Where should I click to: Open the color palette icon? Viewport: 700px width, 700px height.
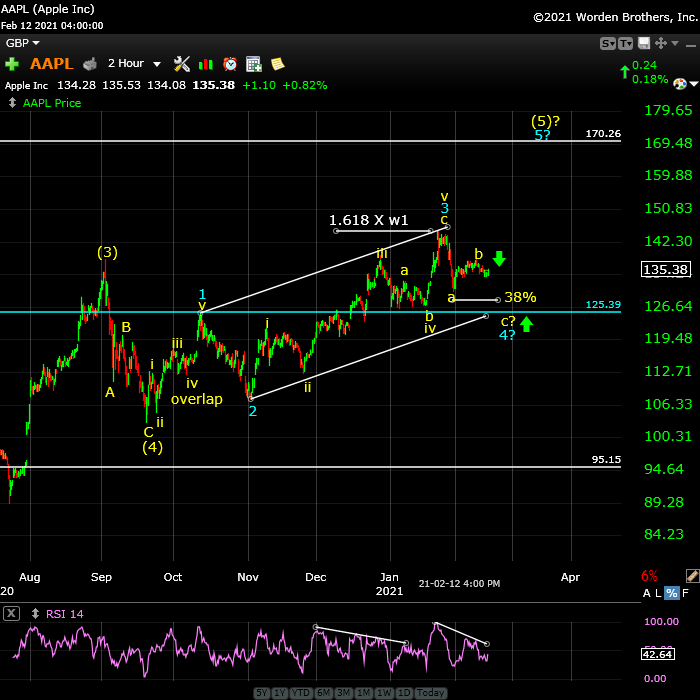[680, 84]
